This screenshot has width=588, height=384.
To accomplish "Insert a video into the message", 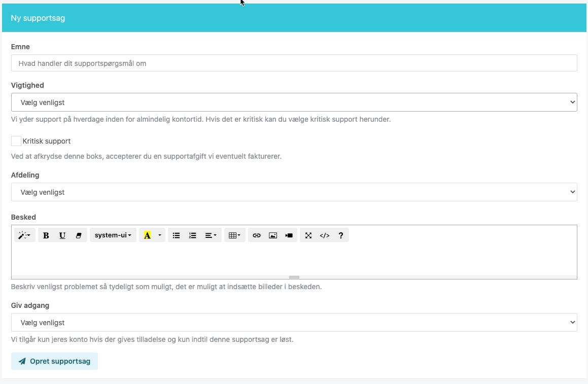I will point(289,235).
